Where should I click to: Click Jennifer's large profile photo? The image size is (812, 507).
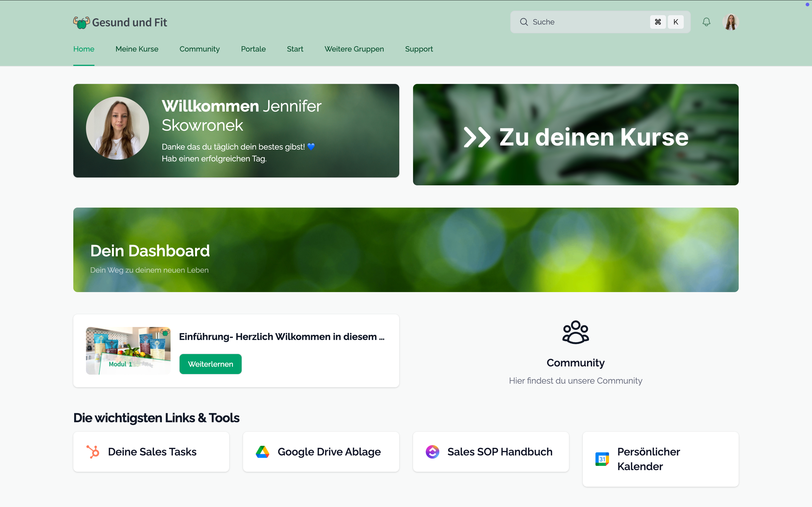tap(118, 128)
